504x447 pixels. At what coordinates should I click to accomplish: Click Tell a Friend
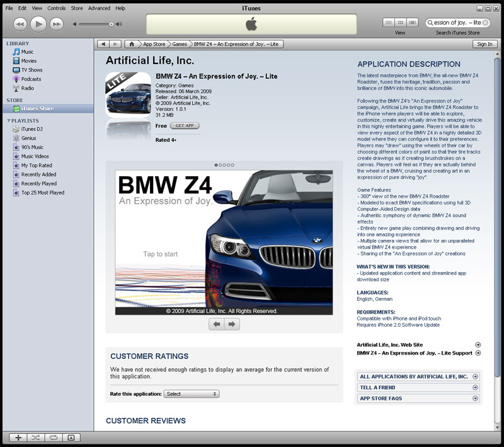coord(418,387)
